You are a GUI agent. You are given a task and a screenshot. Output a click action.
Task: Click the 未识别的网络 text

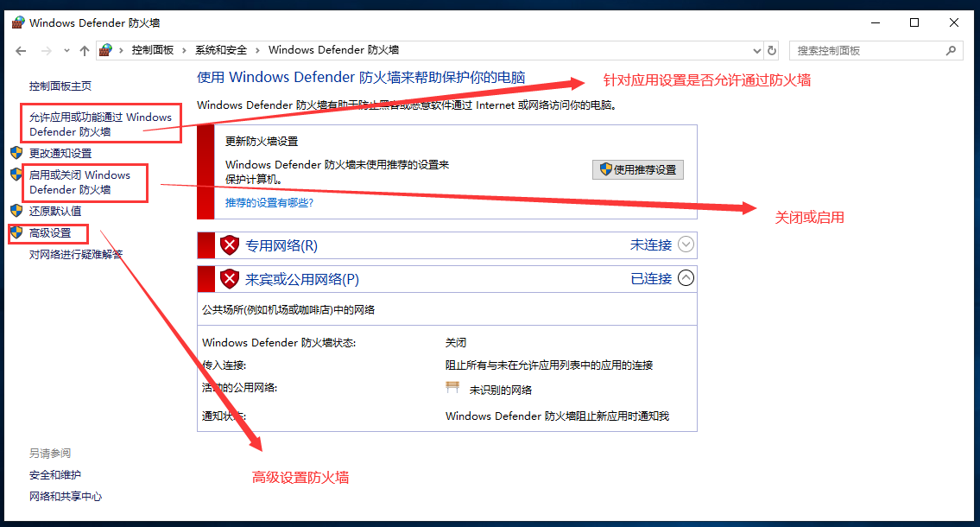[x=500, y=390]
